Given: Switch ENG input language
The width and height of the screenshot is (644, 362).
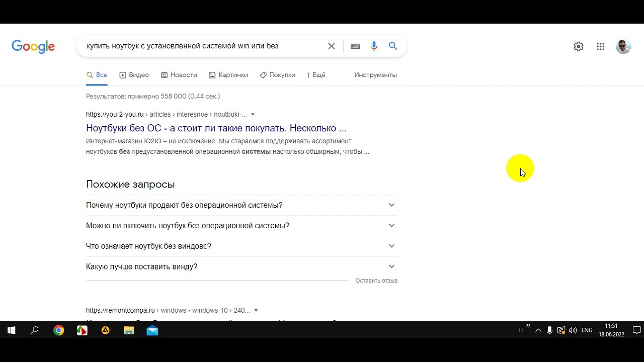Looking at the screenshot, I should point(587,330).
